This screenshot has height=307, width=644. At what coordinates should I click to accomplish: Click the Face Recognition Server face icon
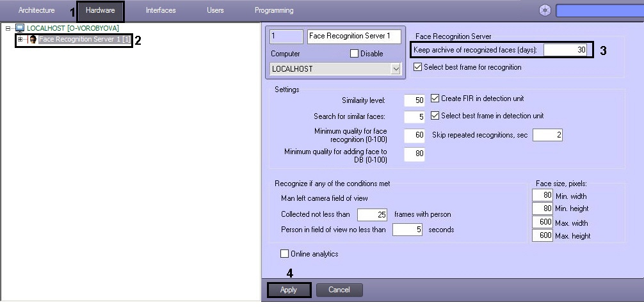[x=33, y=40]
